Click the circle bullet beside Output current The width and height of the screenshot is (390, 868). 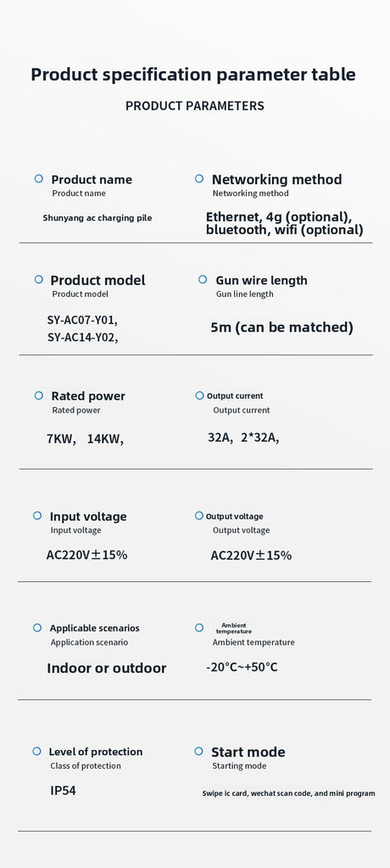click(200, 395)
